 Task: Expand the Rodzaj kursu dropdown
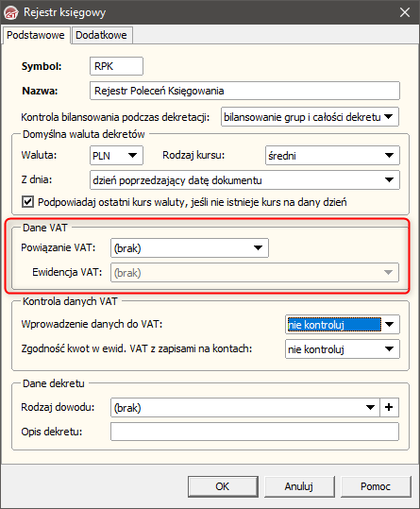[332, 156]
